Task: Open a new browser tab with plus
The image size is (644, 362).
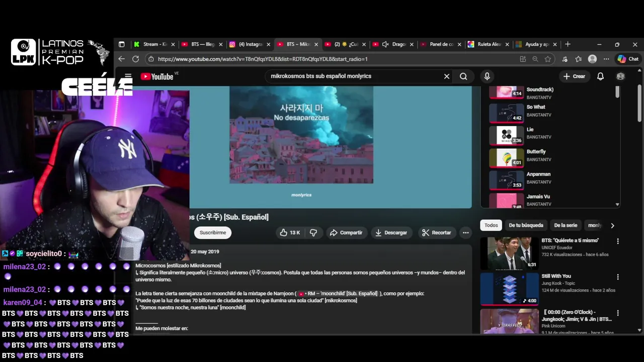Action: click(568, 44)
